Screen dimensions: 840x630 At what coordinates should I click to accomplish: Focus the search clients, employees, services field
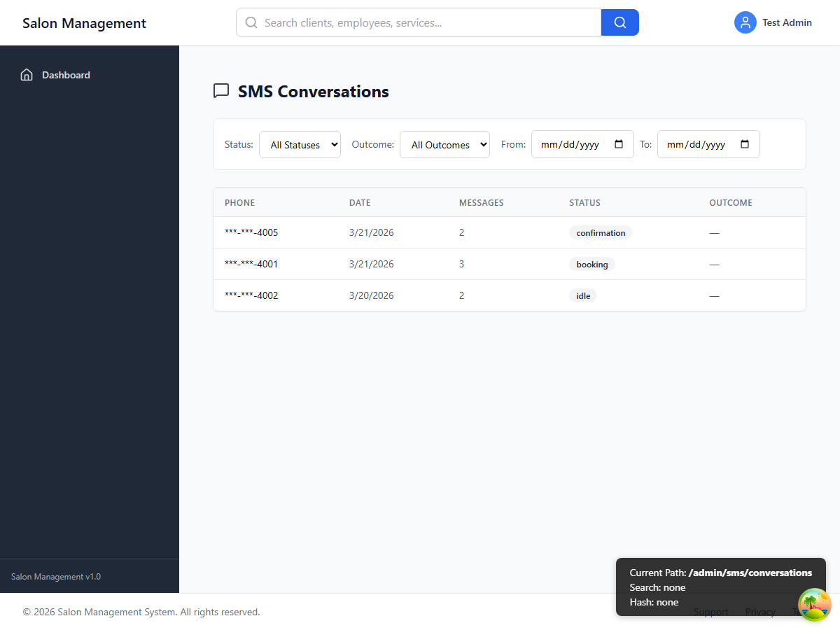click(427, 22)
